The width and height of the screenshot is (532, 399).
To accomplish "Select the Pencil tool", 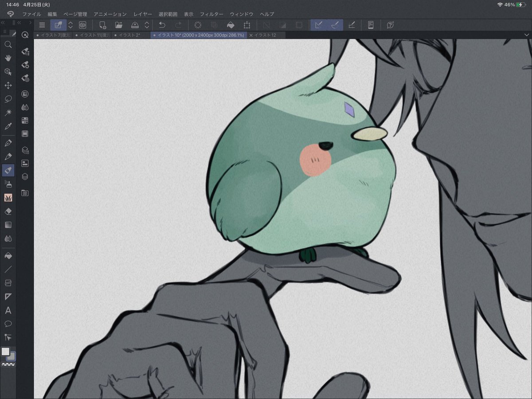I will point(8,156).
